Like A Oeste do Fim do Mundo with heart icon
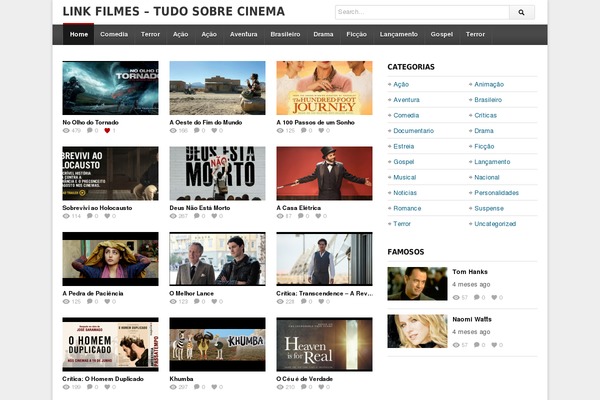Viewport: 600px width, 400px height. 214,131
